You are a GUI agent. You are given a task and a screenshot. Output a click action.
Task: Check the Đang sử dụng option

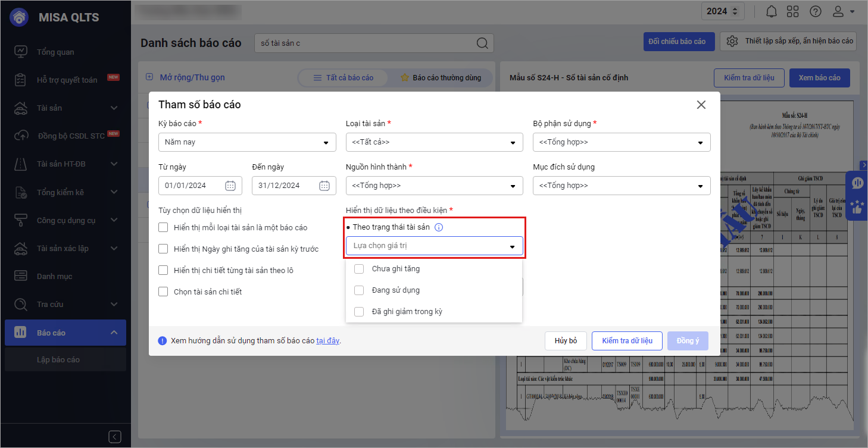tap(359, 290)
